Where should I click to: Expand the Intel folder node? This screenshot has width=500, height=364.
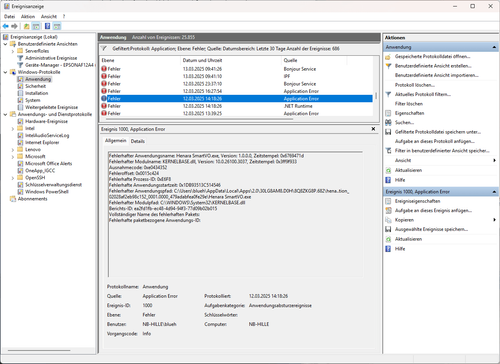pos(13,128)
